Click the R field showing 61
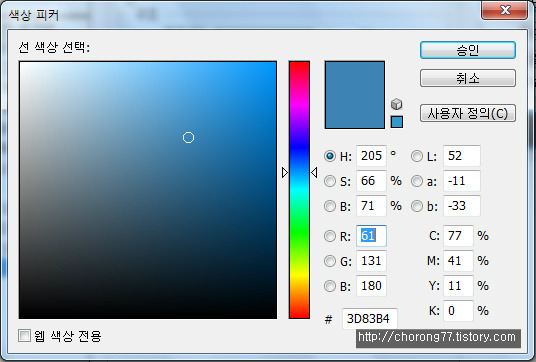Image resolution: width=536 pixels, height=362 pixels. pyautogui.click(x=371, y=236)
